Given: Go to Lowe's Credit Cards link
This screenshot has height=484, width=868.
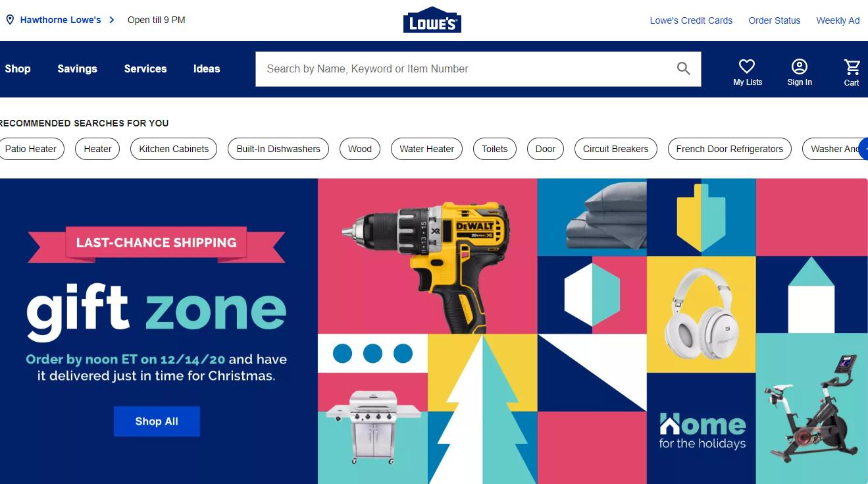Looking at the screenshot, I should click(691, 20).
